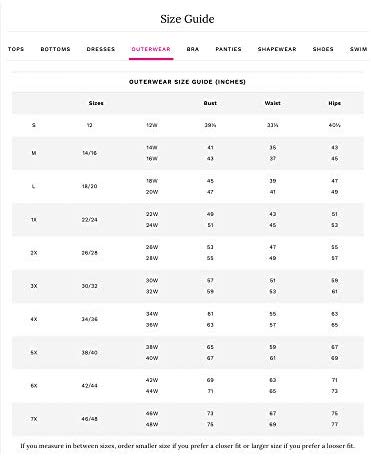Screen dimensions: 371x456
Task: Click the 3X size row label
Action: click(34, 286)
